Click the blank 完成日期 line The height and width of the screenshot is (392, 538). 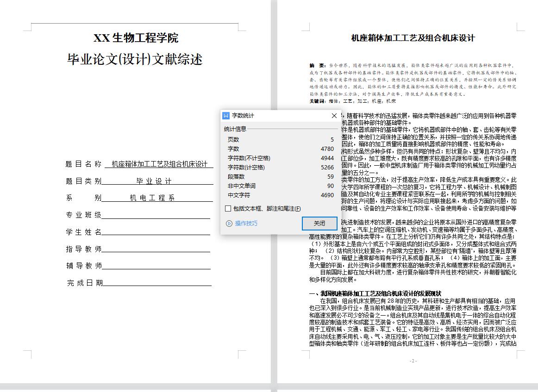[x=157, y=283]
